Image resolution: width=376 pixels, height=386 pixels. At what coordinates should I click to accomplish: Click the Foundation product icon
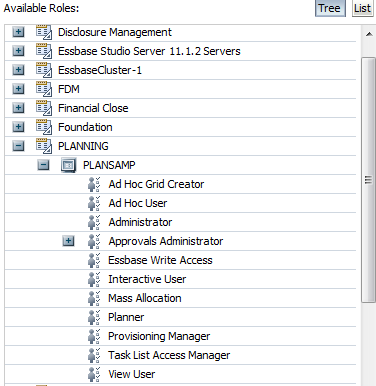click(44, 127)
